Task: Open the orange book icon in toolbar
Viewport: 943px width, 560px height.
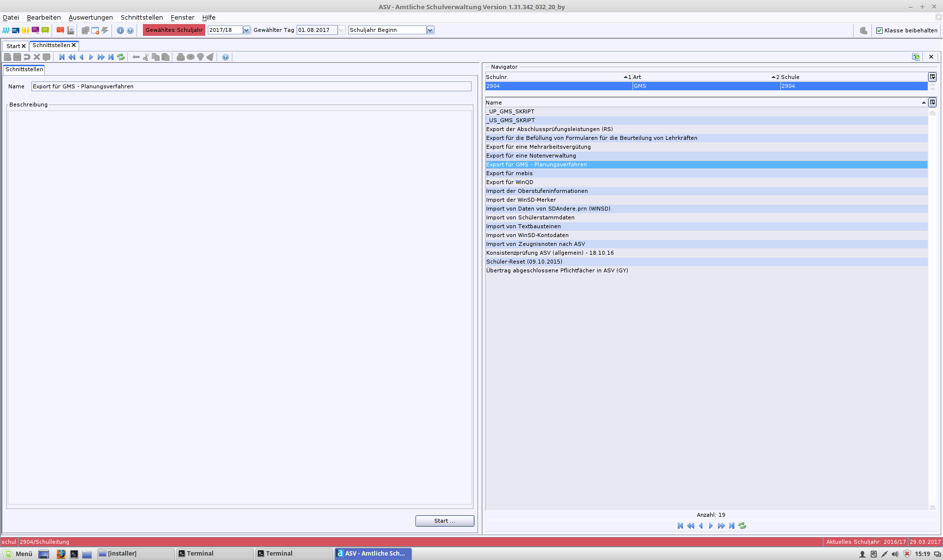Action: pos(60,30)
